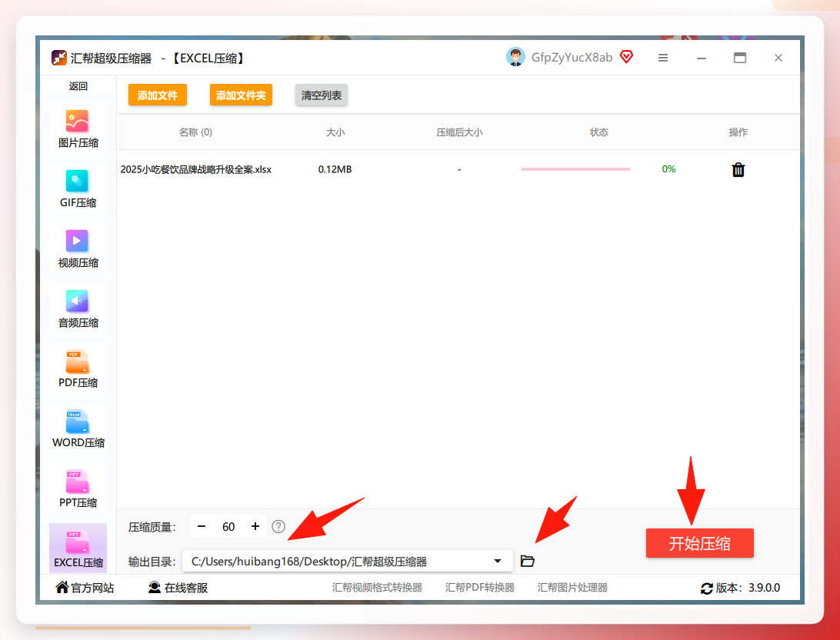Open the 汇帮视频格式转换器 link
The height and width of the screenshot is (640, 840).
click(377, 588)
